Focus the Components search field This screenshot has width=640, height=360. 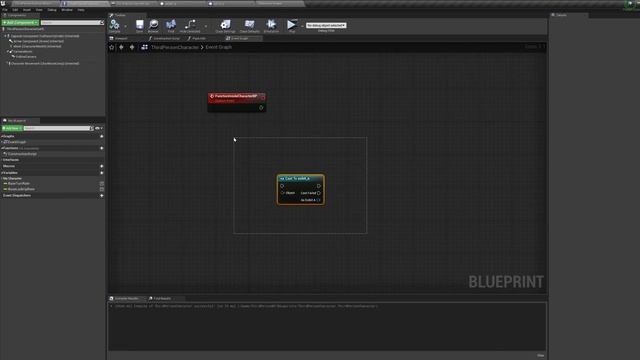coord(72,22)
